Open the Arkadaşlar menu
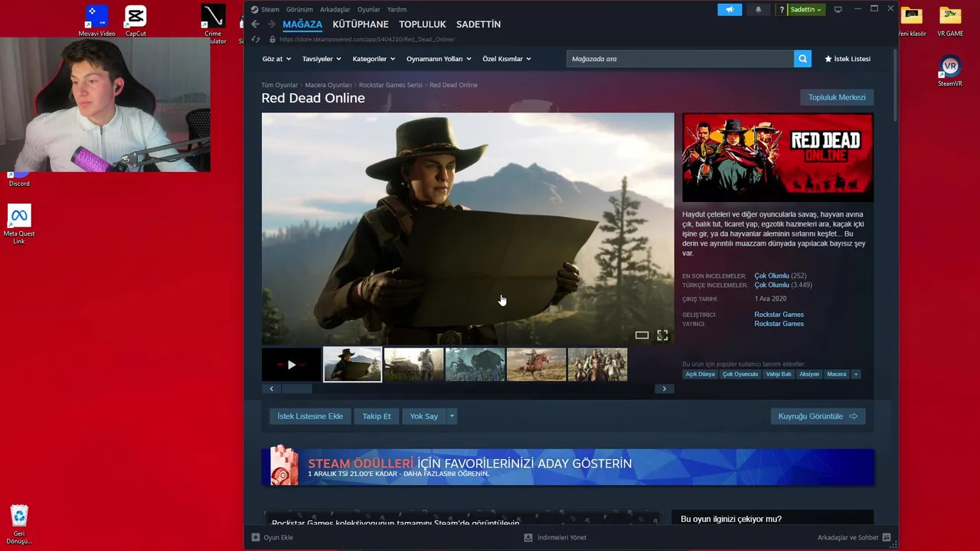980x551 pixels. coord(335,9)
